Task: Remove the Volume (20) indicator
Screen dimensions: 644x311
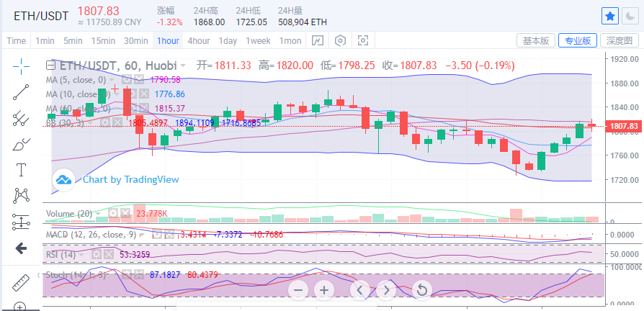Action: [x=125, y=213]
